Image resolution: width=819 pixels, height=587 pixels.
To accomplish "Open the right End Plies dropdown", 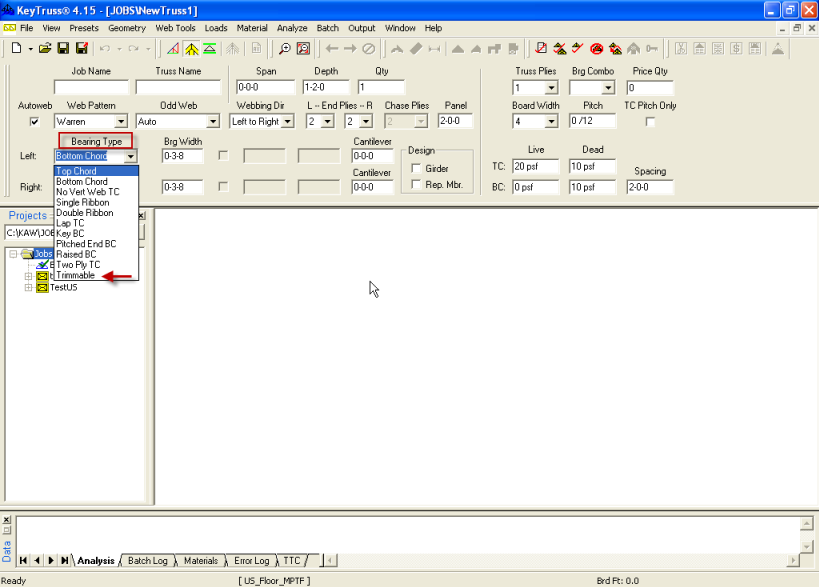I will tap(366, 122).
